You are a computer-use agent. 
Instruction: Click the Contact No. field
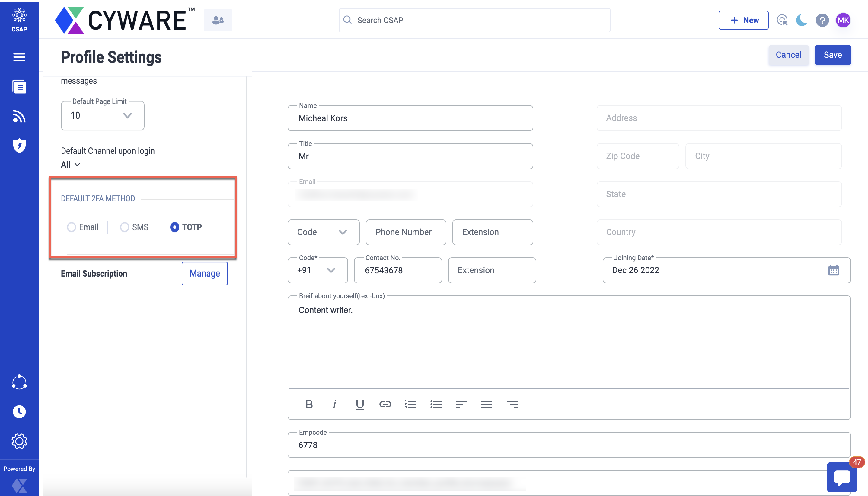398,270
